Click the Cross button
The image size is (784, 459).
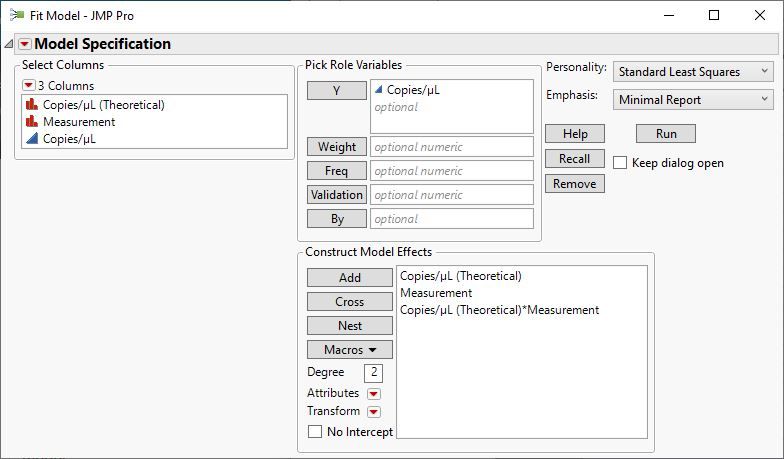coord(349,302)
